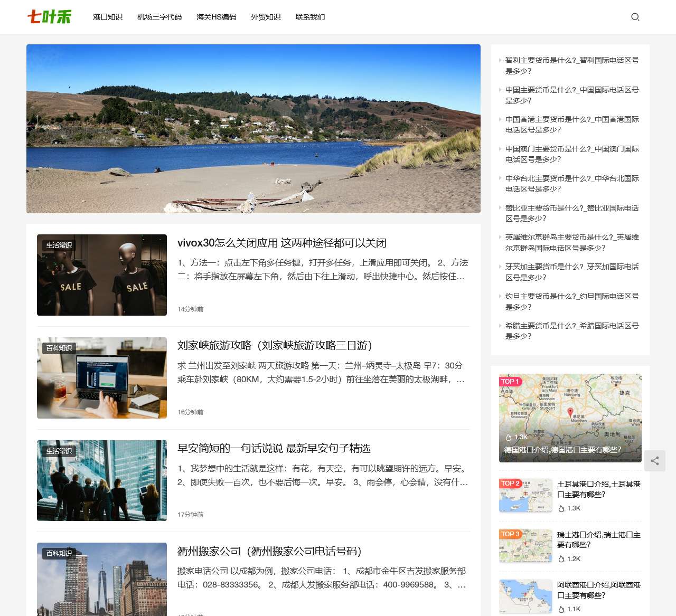Open 瑞士港口介绍 title link

tap(599, 539)
